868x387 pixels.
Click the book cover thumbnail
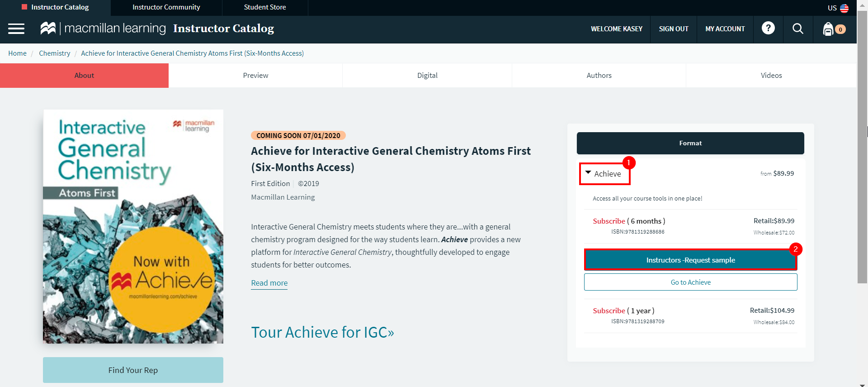pos(133,226)
